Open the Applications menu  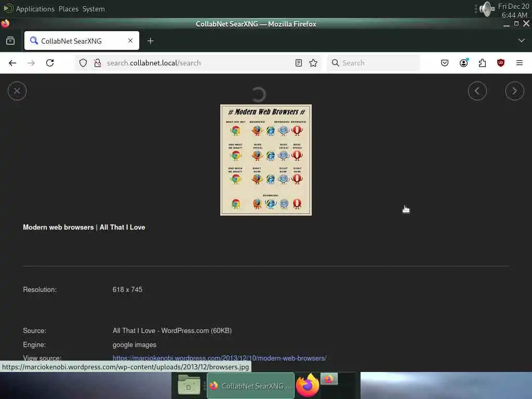pyautogui.click(x=35, y=9)
